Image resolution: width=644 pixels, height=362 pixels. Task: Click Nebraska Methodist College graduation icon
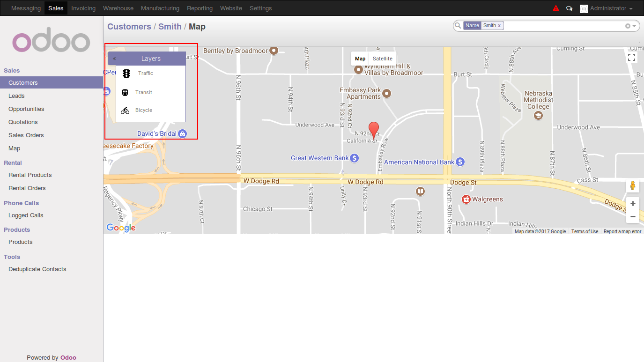[x=539, y=115]
